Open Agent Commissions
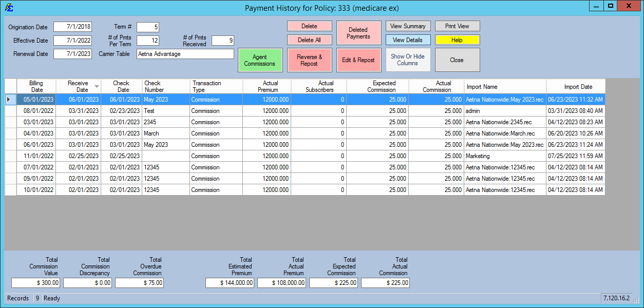Viewport: 644px width, 308px height. tap(260, 60)
